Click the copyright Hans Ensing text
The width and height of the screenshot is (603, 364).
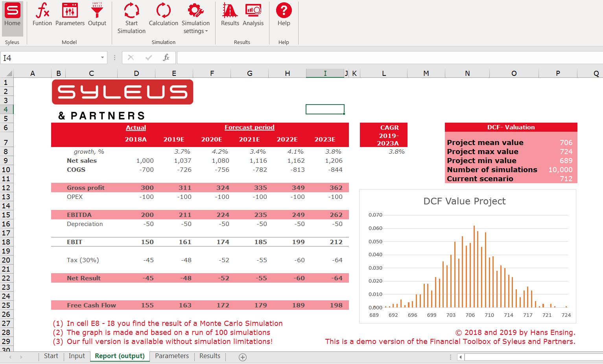tap(515, 333)
